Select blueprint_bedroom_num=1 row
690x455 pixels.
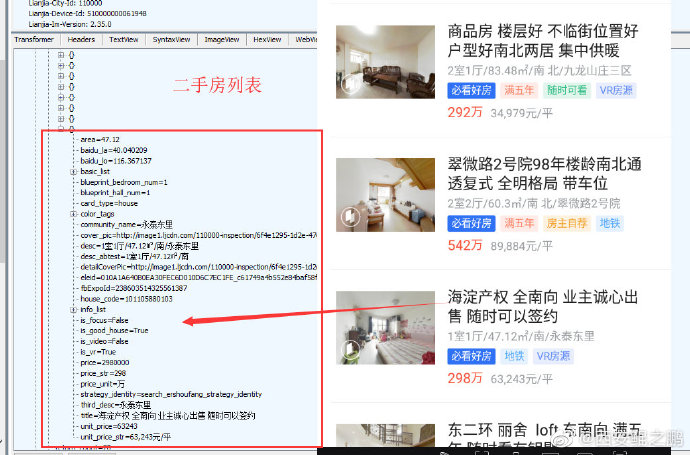(124, 182)
